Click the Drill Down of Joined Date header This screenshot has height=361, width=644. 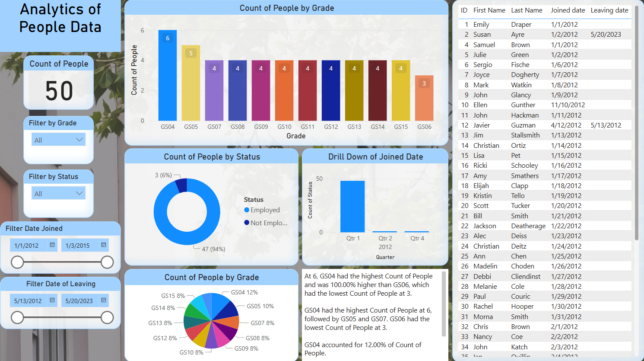375,157
